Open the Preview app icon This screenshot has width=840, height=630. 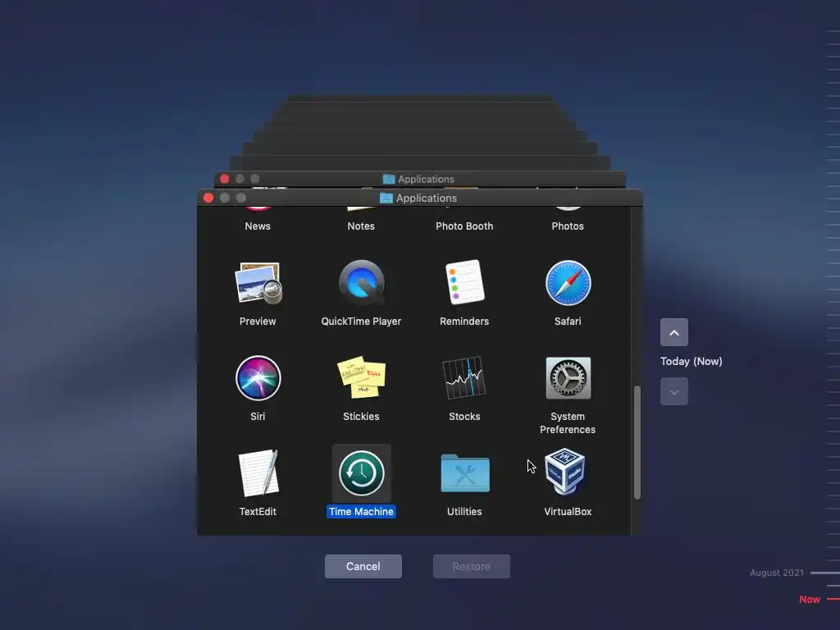(258, 283)
